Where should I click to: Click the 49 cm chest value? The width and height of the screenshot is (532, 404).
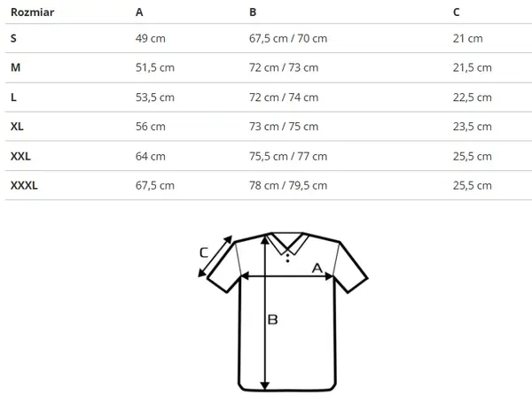click(x=151, y=38)
